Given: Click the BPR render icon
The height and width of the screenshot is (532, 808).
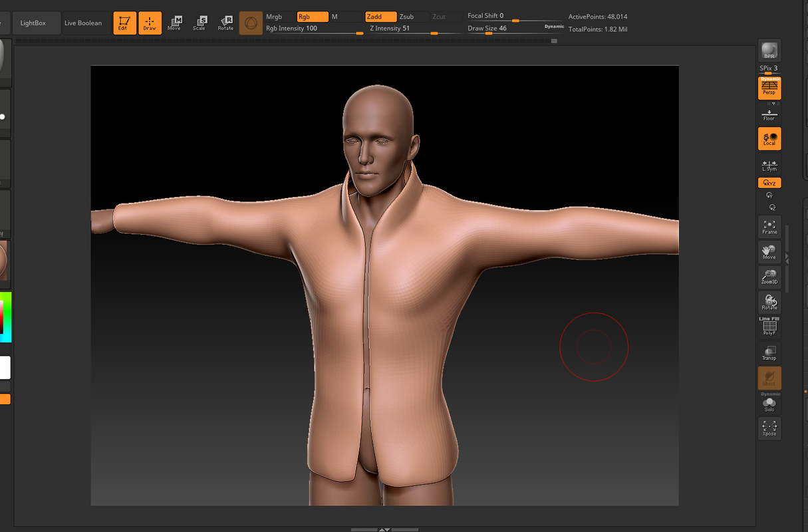Looking at the screenshot, I should click(769, 49).
